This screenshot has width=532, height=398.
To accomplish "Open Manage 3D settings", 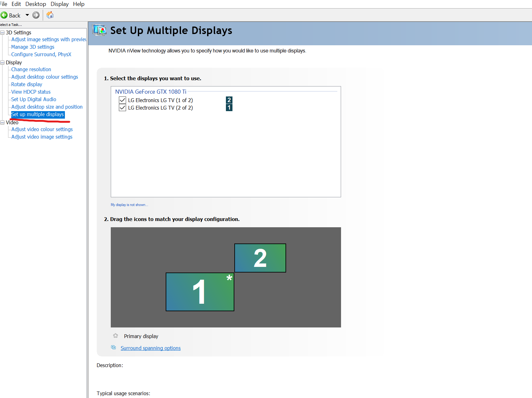I will click(33, 47).
